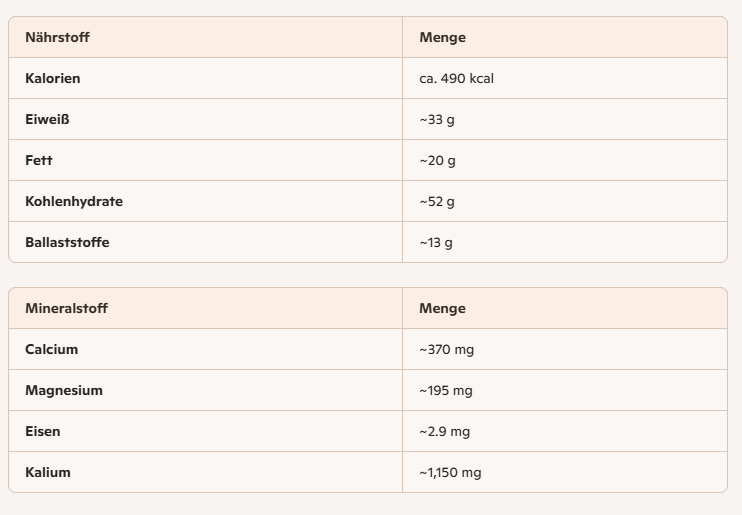Select the Eisen row label
Screen dimensions: 742x515
click(x=42, y=431)
